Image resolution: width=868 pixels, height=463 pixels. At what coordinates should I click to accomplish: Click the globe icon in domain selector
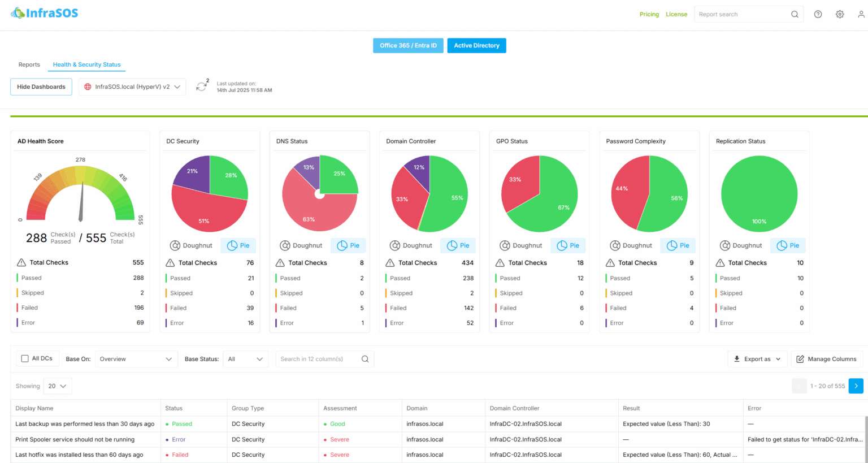(89, 86)
